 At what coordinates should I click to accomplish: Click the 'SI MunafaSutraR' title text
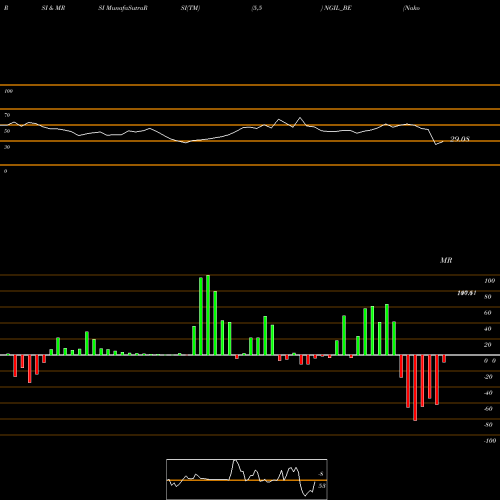click(123, 8)
